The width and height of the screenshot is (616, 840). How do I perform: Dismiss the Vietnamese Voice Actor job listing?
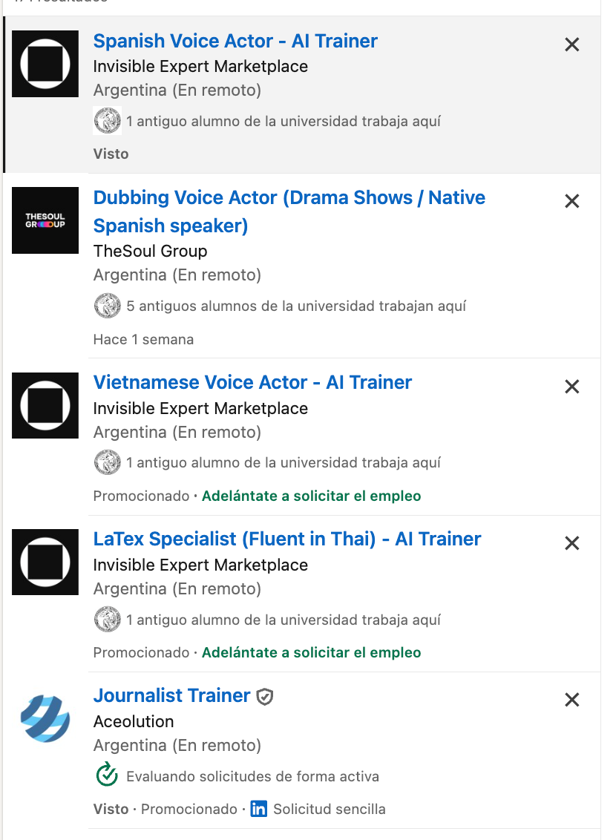click(x=572, y=387)
